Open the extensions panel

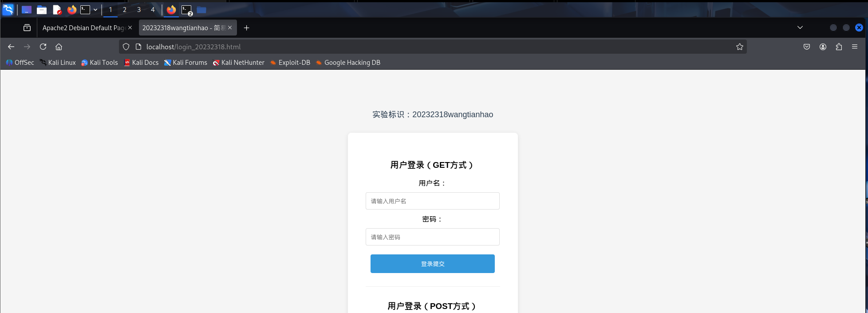[839, 47]
